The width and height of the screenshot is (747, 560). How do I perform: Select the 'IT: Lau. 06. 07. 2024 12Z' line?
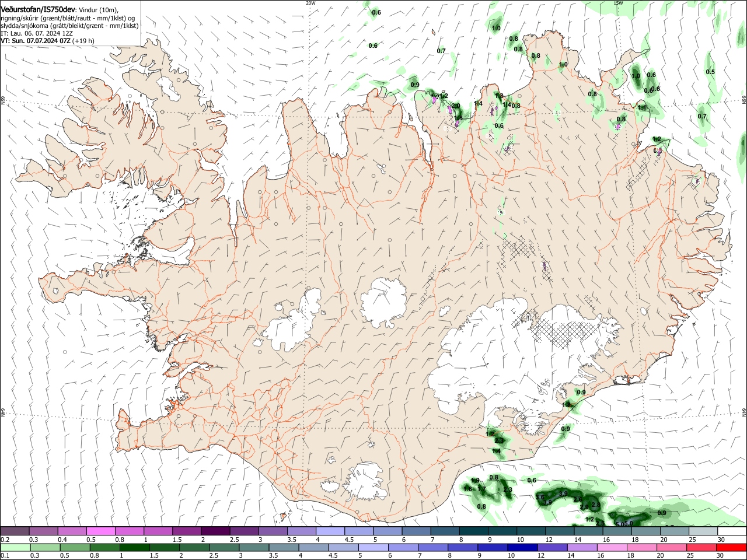[x=37, y=33]
